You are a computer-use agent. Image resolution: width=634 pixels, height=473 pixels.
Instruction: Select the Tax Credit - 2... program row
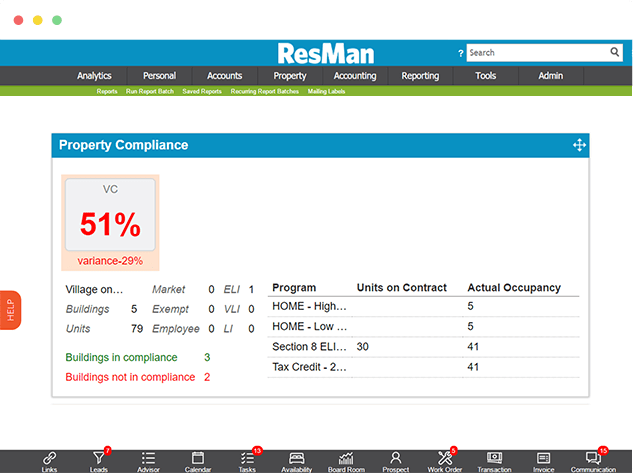[423, 367]
